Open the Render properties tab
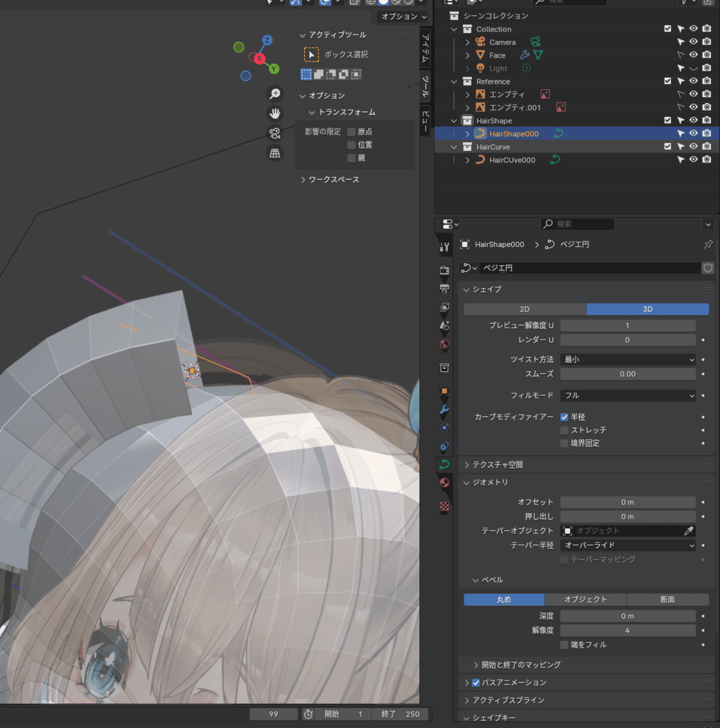 pos(444,270)
